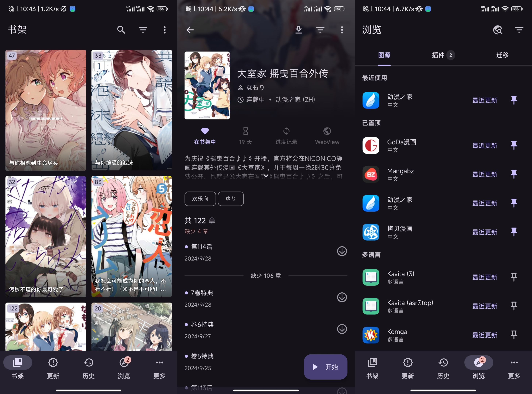Switch to 图源 tab

click(384, 55)
